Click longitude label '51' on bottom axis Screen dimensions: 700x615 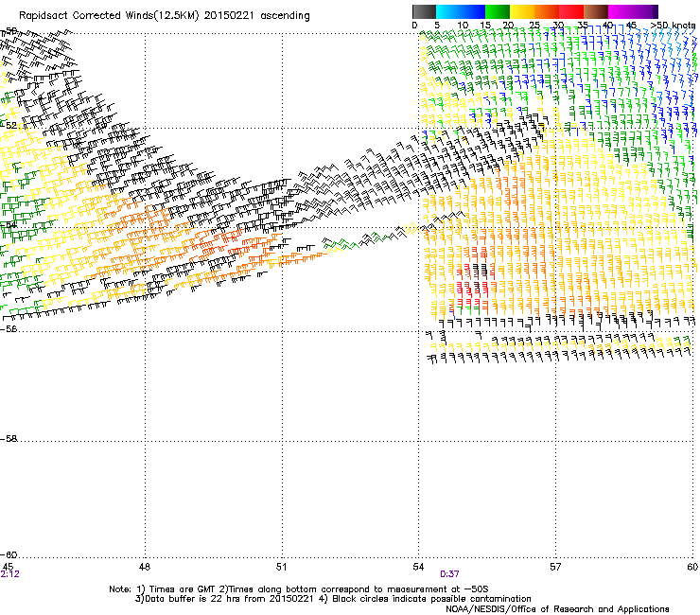(x=281, y=567)
